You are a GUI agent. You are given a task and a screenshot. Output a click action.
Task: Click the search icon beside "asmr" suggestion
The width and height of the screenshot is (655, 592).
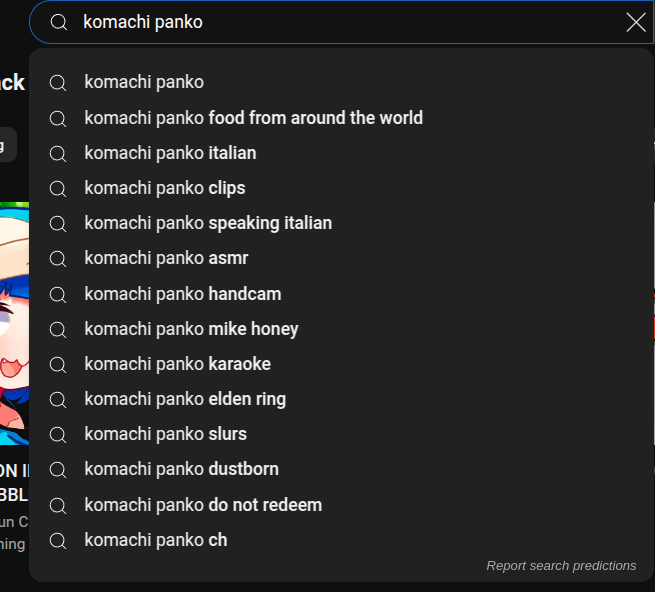coord(58,259)
